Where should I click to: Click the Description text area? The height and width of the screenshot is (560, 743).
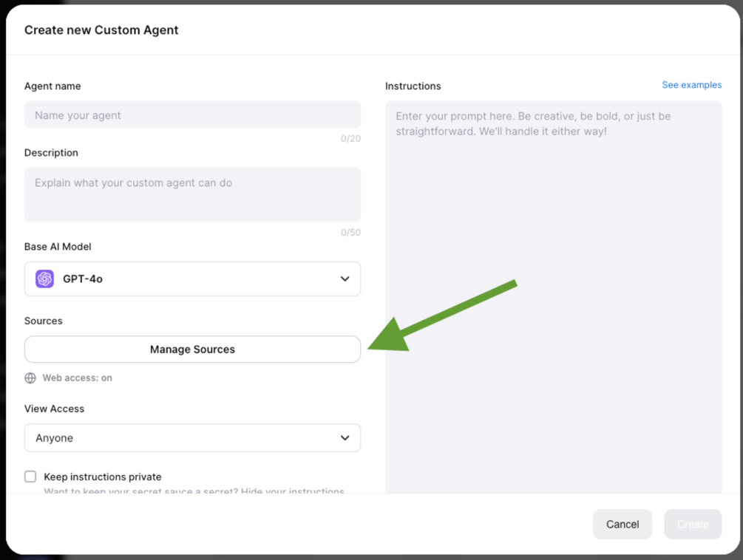(192, 194)
